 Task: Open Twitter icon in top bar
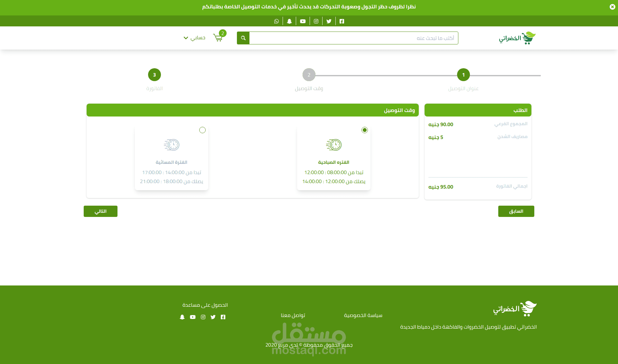329,21
